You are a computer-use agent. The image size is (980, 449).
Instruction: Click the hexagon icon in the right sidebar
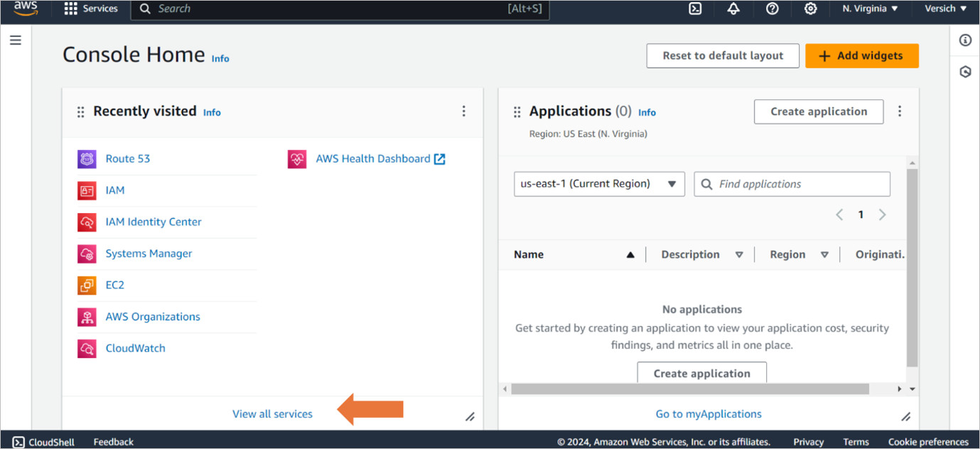point(965,72)
